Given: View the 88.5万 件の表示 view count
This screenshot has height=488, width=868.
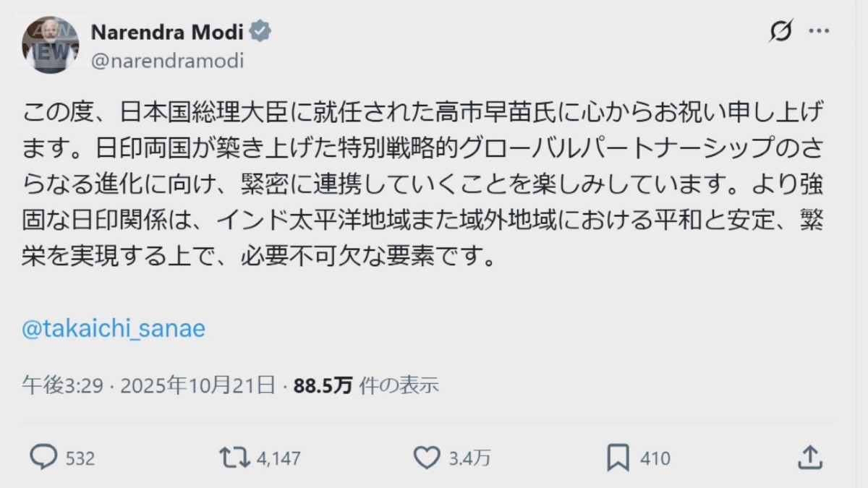Looking at the screenshot, I should coord(366,385).
